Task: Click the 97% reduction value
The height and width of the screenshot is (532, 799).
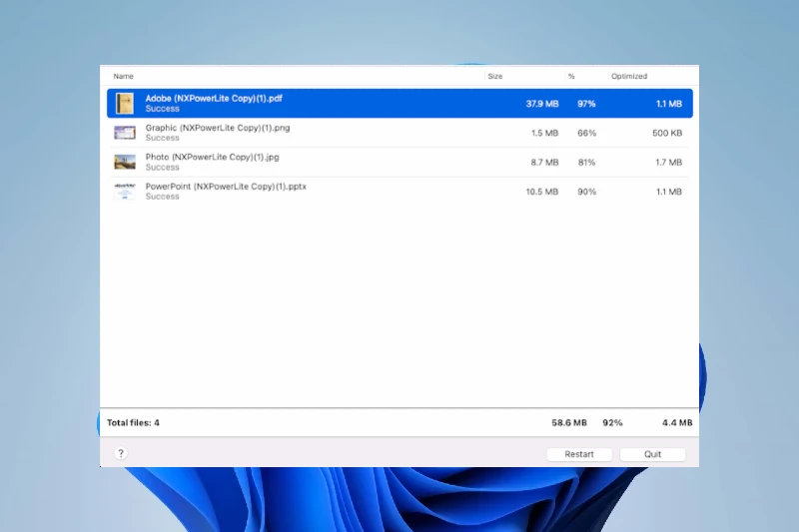Action: tap(586, 104)
